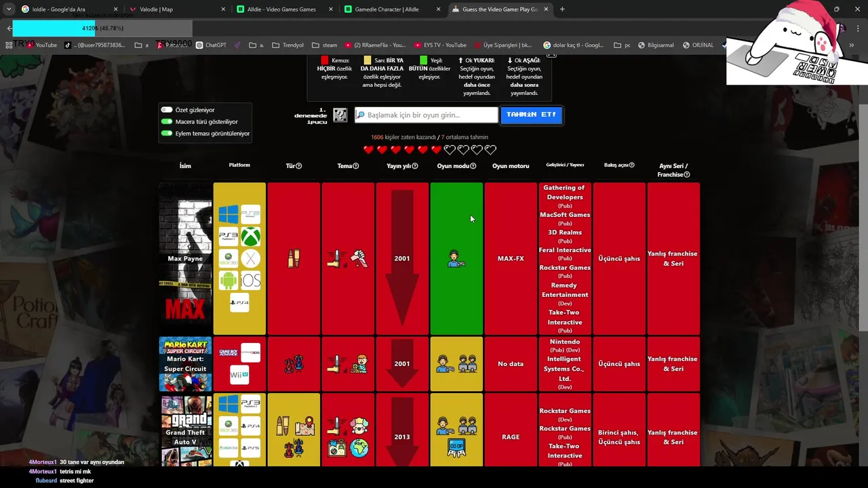Click the cyan 41206 progress bar overlay
The width and height of the screenshot is (868, 488).
click(102, 28)
